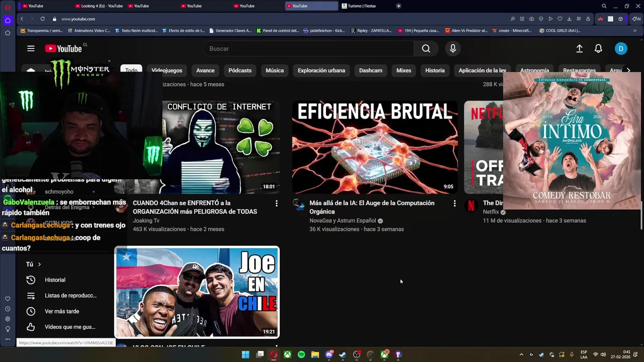Select the 'Pódcasts' filter chip
The image size is (644, 362).
[x=240, y=70]
